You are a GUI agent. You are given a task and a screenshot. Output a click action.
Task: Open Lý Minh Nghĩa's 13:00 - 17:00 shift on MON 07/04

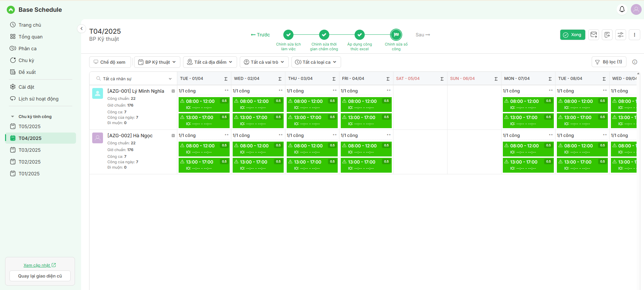tap(528, 120)
